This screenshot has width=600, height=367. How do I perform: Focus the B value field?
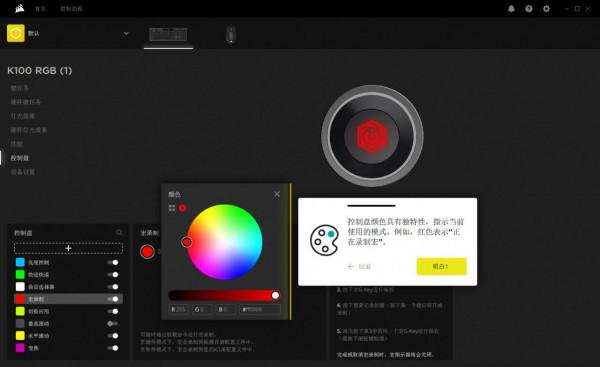point(225,309)
